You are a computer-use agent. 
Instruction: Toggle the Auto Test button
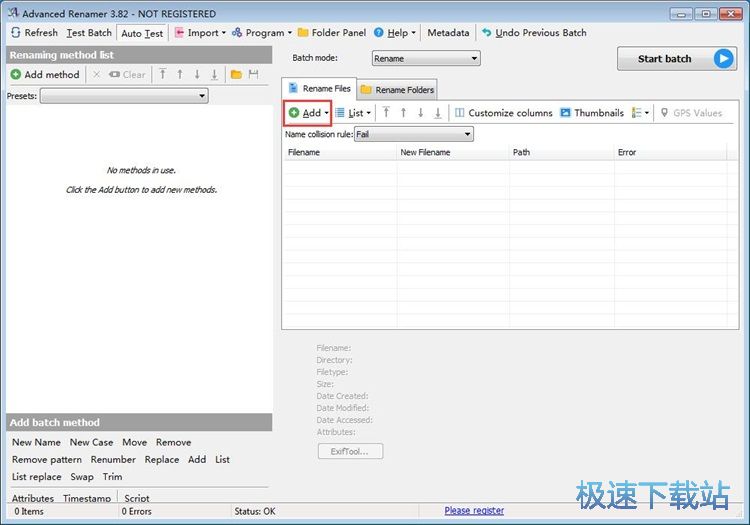[142, 33]
